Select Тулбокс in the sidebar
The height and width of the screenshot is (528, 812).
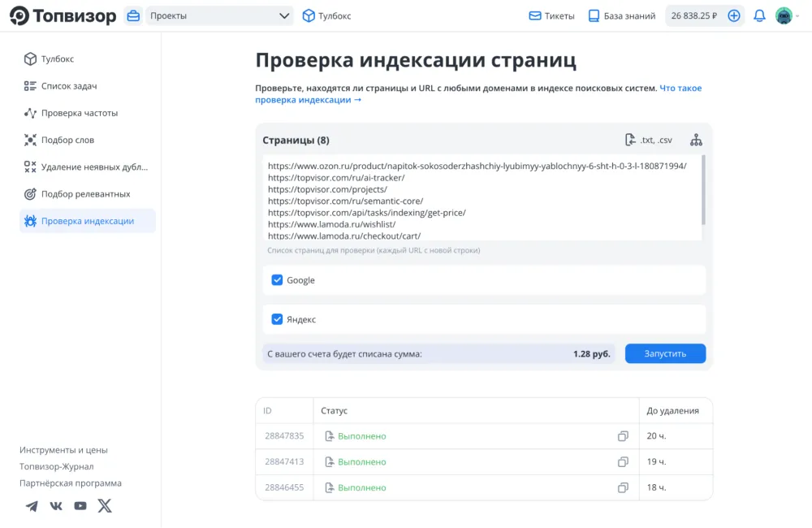(88, 59)
